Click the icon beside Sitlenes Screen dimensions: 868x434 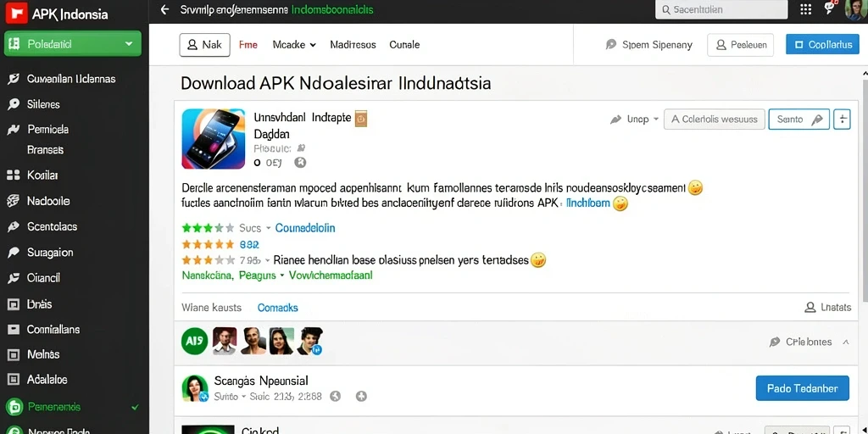(13, 104)
